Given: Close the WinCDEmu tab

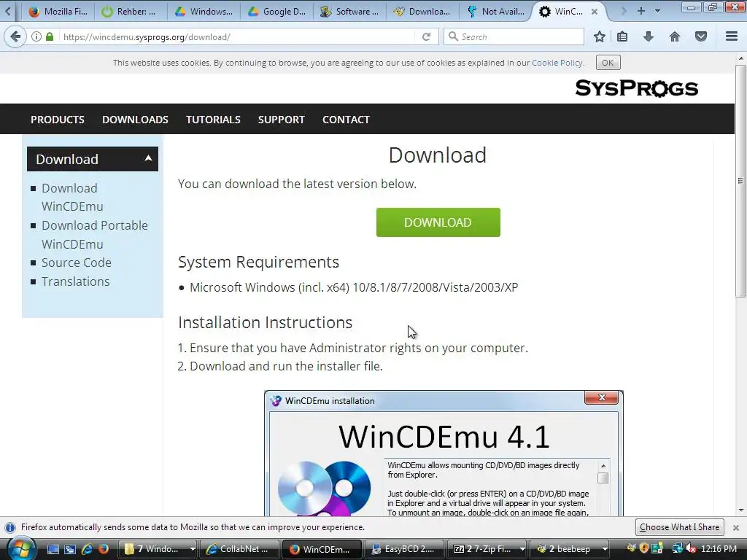Looking at the screenshot, I should pyautogui.click(x=594, y=12).
